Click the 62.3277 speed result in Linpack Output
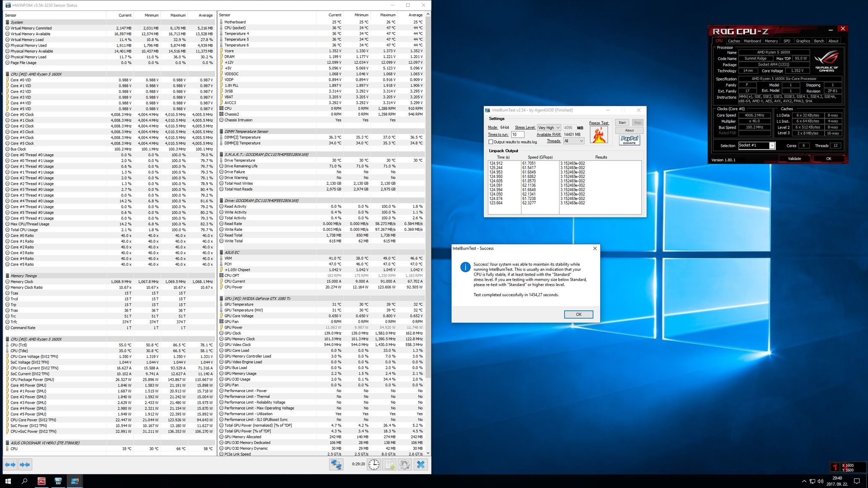 click(529, 203)
